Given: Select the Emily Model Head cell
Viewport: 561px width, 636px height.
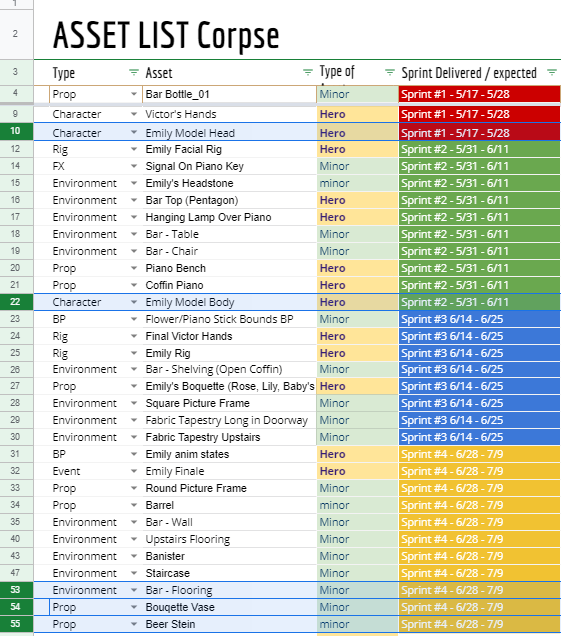Looking at the screenshot, I should coord(229,132).
